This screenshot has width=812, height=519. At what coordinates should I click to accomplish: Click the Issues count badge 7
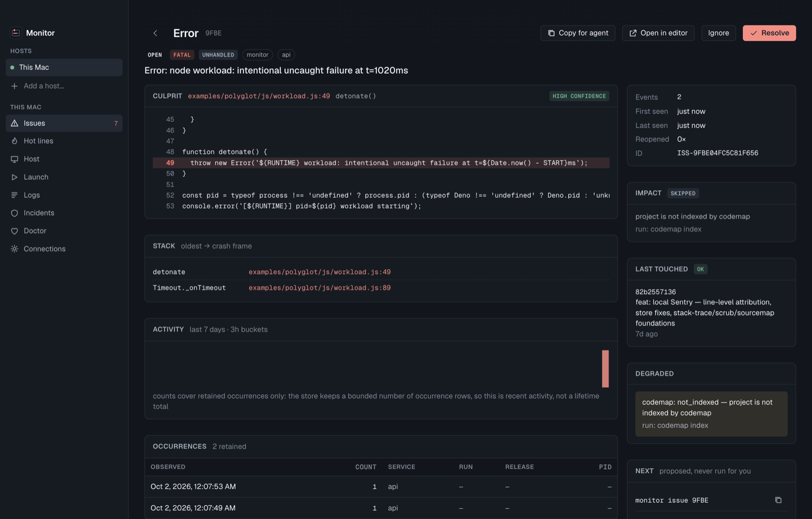point(116,123)
